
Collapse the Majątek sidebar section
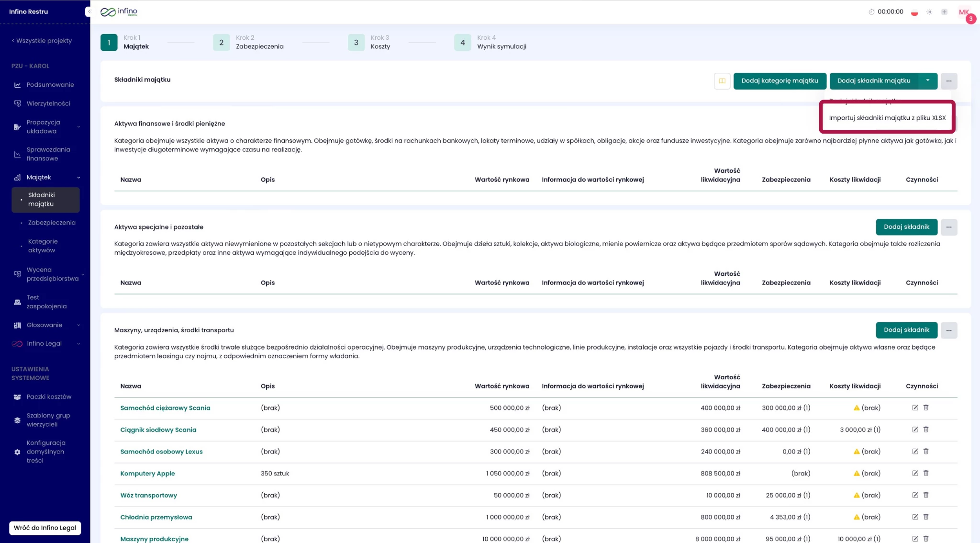[78, 178]
